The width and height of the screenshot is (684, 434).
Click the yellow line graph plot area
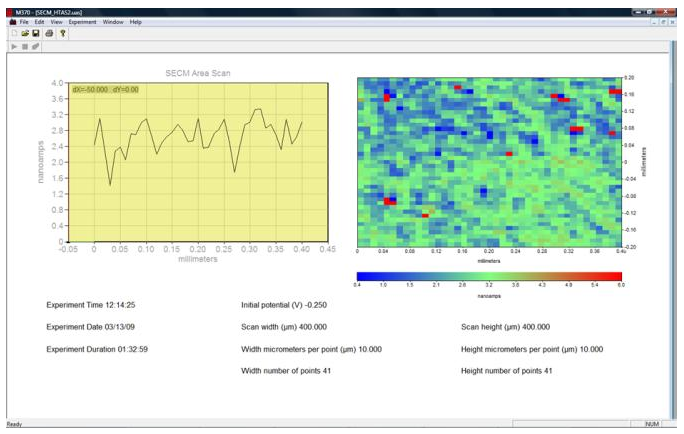190,162
